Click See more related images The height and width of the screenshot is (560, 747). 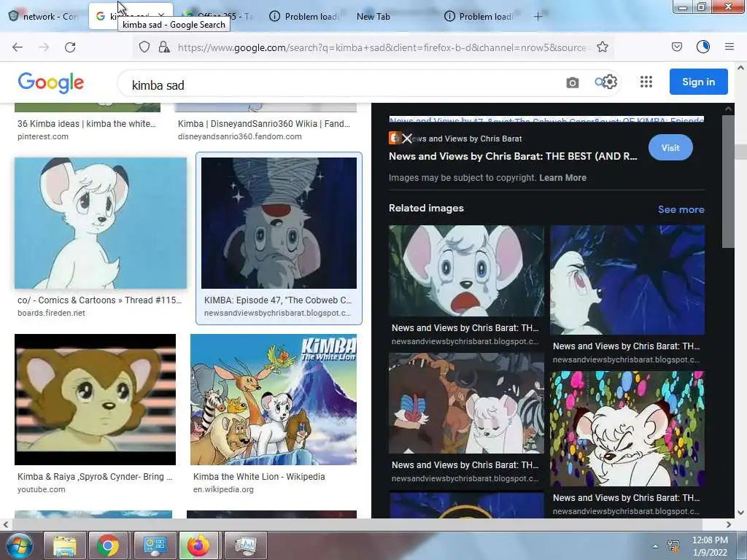pyautogui.click(x=681, y=209)
